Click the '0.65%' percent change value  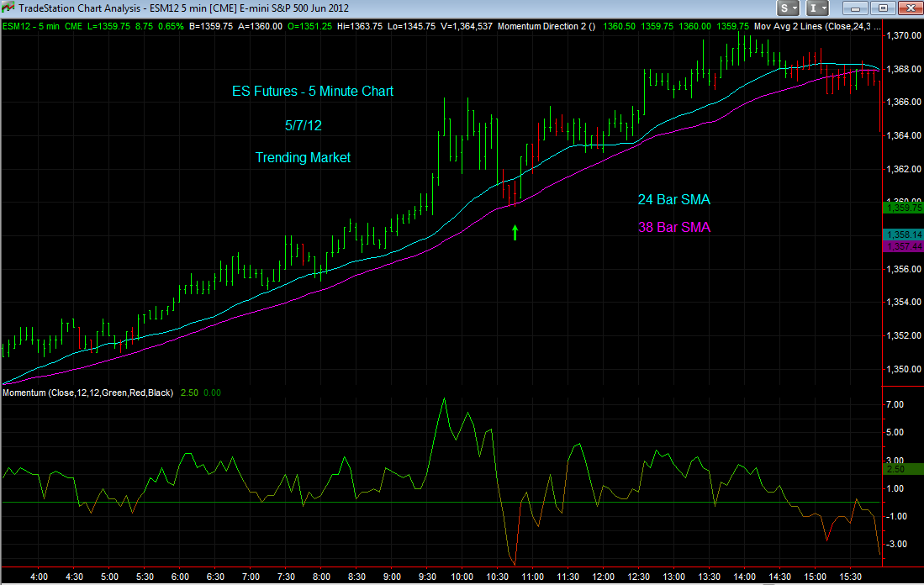coord(171,26)
